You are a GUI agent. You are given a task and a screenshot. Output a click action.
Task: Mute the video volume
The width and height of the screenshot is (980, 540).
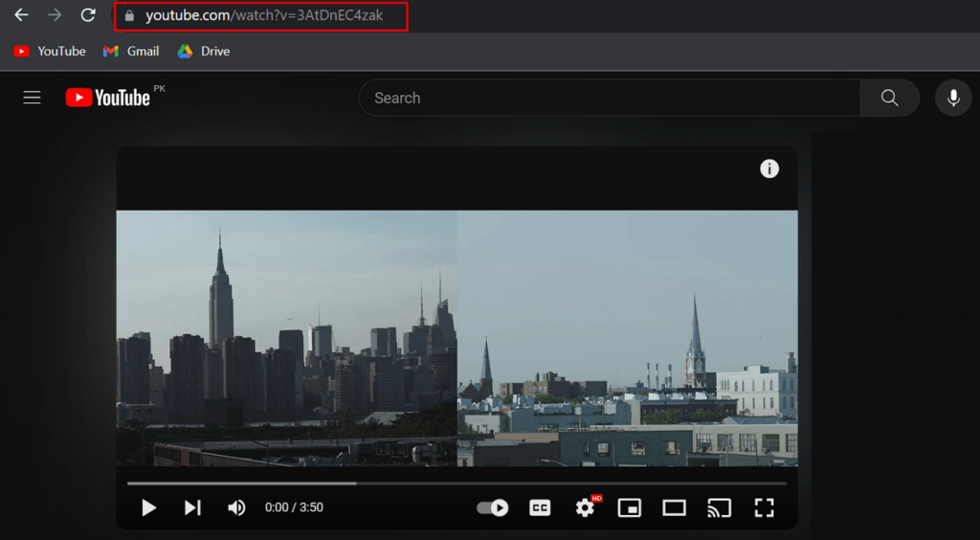pyautogui.click(x=236, y=507)
